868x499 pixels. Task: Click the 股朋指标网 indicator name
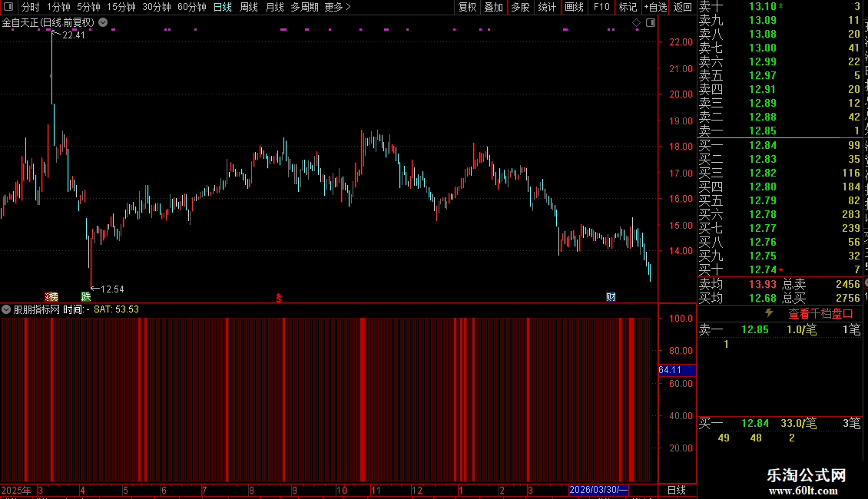pyautogui.click(x=37, y=309)
